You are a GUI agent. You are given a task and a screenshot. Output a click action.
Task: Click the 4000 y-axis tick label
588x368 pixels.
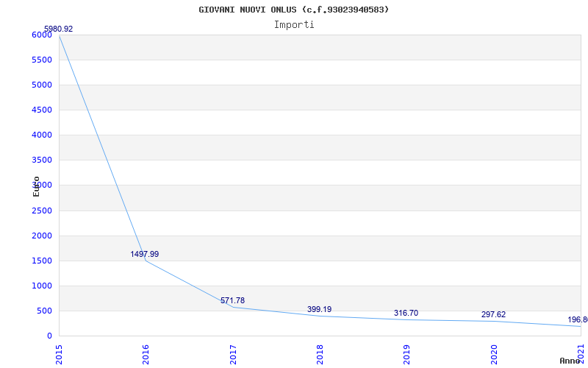point(42,135)
